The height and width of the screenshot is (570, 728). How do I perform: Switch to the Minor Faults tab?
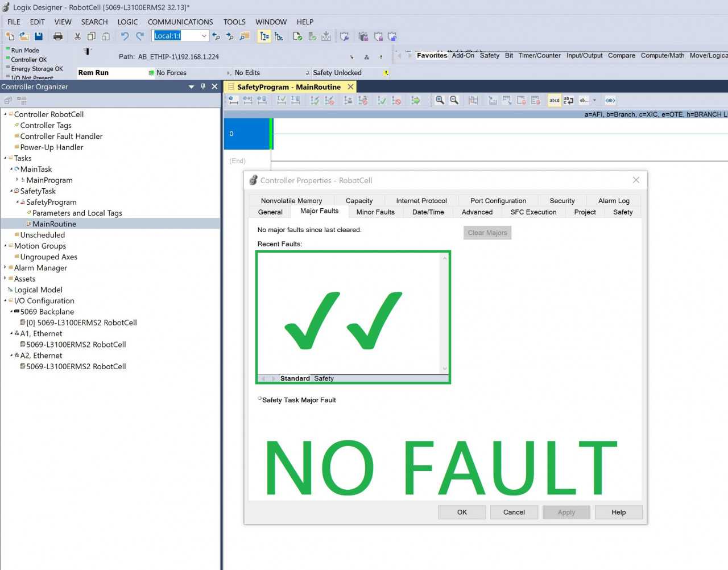click(375, 212)
